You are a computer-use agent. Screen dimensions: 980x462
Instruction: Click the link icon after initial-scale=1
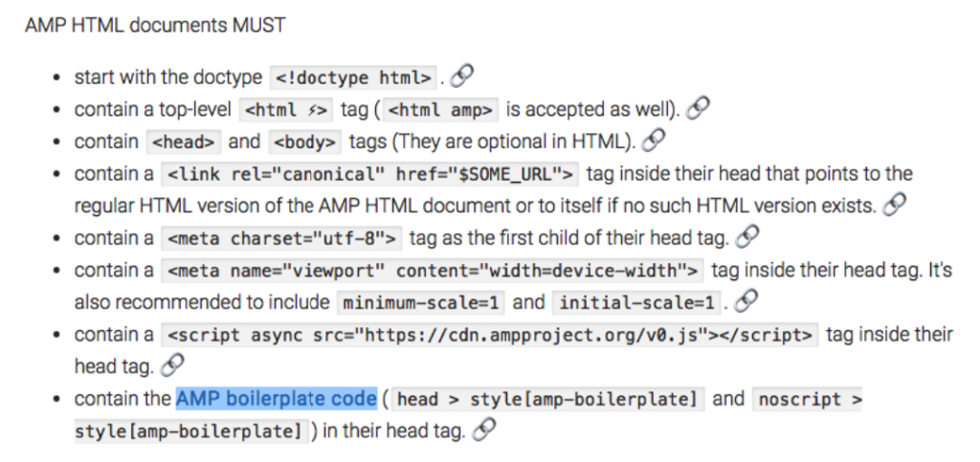tap(746, 301)
